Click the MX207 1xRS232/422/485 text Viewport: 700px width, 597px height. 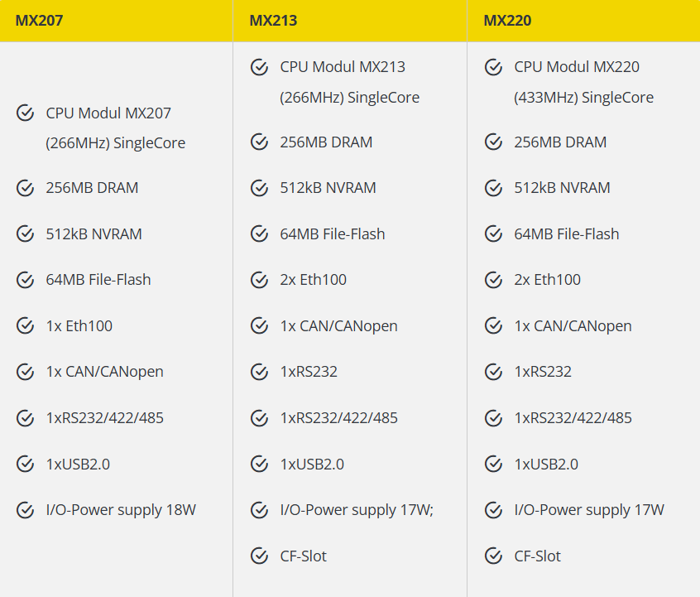point(105,418)
